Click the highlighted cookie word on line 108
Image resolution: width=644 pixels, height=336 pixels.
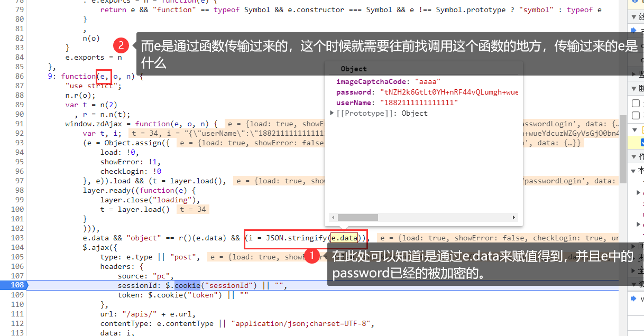coord(188,285)
